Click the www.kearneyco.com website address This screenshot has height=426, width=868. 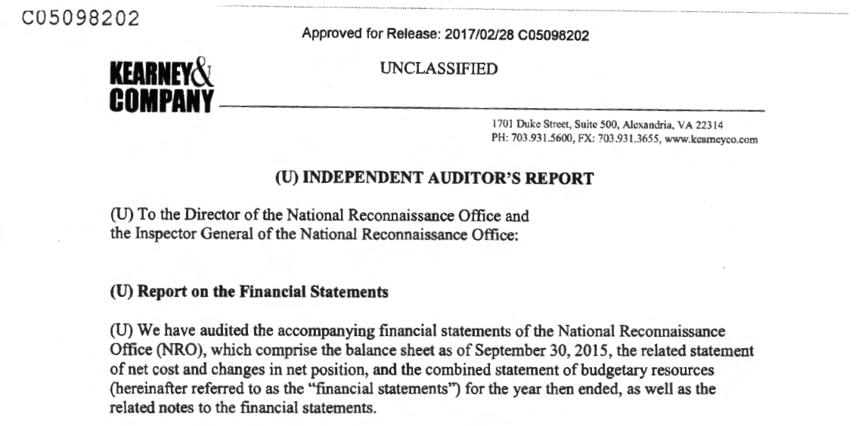pyautogui.click(x=711, y=139)
